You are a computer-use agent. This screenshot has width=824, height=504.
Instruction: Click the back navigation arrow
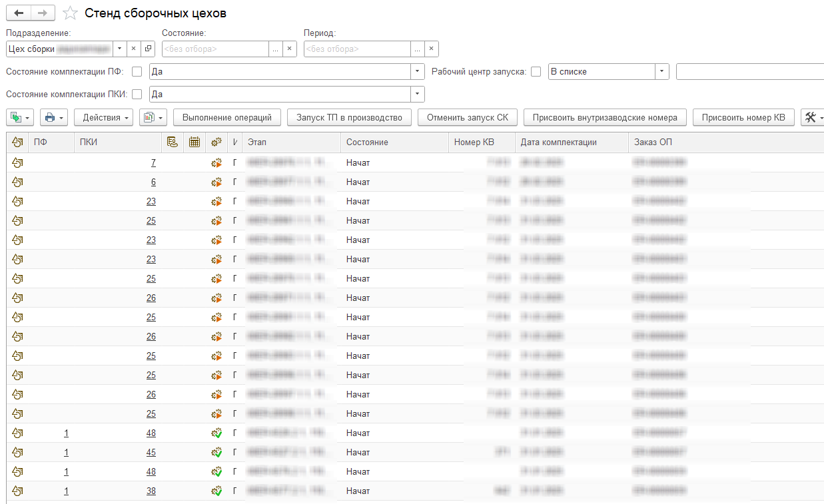pos(19,13)
